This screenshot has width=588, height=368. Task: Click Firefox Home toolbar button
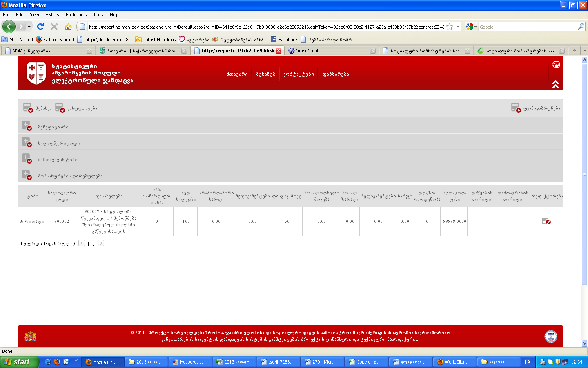pyautogui.click(x=68, y=27)
